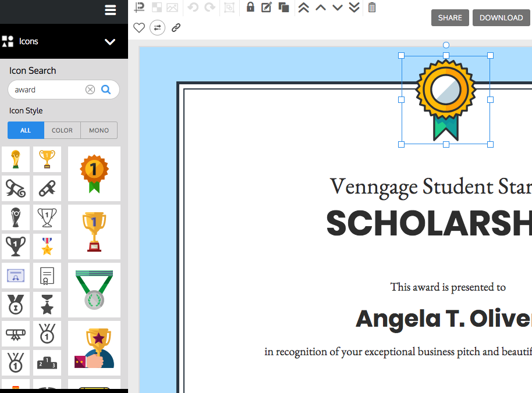Screen dimensions: 532x393
Task: Click the DOWNLOAD button
Action: coord(501,17)
